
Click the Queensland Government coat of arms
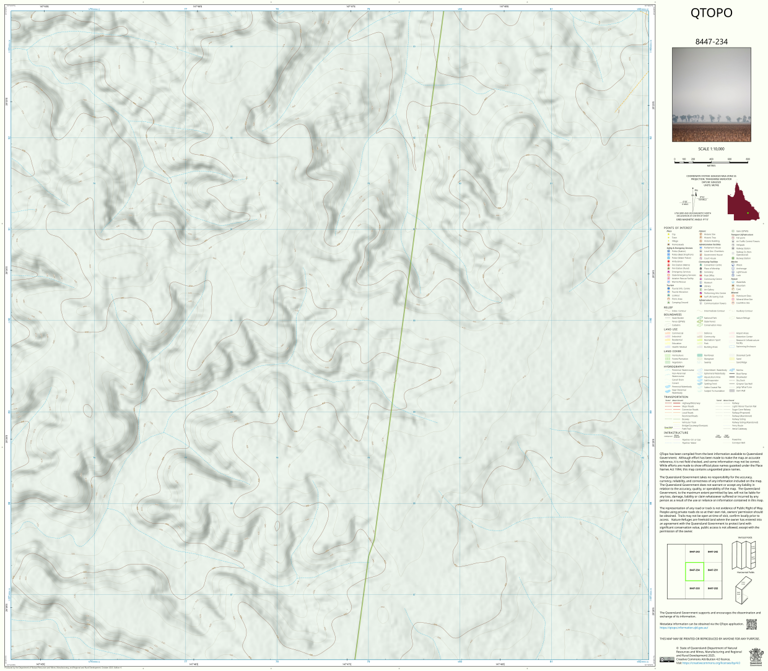click(756, 656)
